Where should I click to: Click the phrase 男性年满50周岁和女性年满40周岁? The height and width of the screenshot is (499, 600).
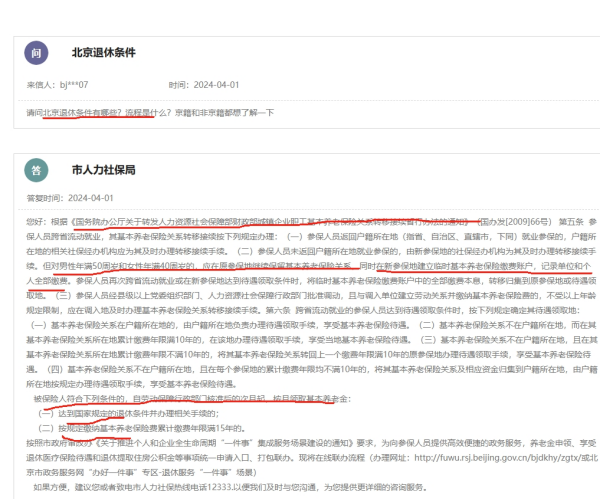pos(125,266)
